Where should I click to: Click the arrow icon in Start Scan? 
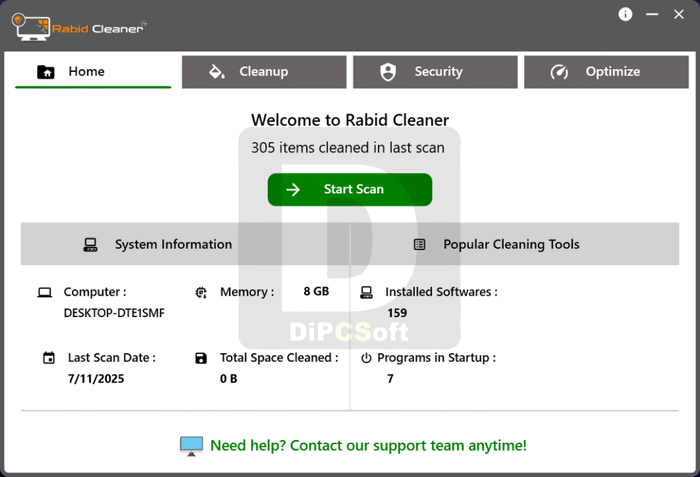coord(293,189)
